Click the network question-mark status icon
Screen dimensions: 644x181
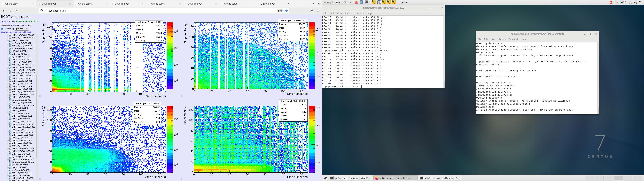[x=631, y=2]
